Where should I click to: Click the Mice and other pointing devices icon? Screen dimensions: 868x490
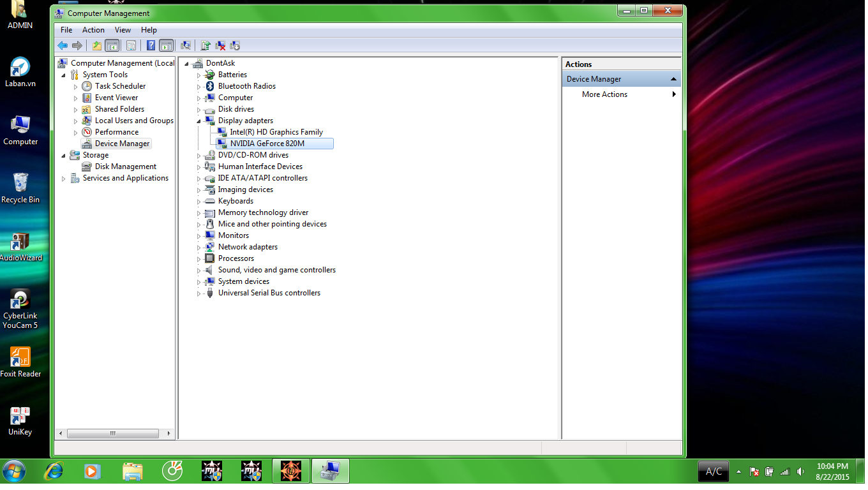point(209,224)
